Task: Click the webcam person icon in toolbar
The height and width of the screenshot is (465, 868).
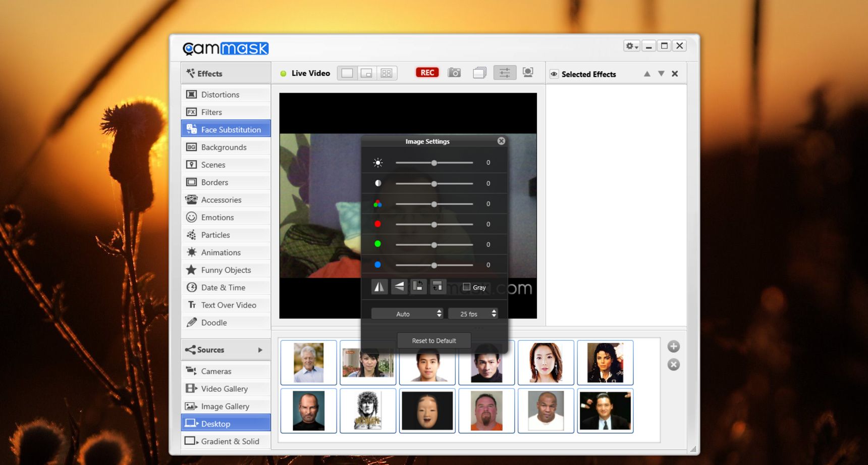Action: [528, 73]
